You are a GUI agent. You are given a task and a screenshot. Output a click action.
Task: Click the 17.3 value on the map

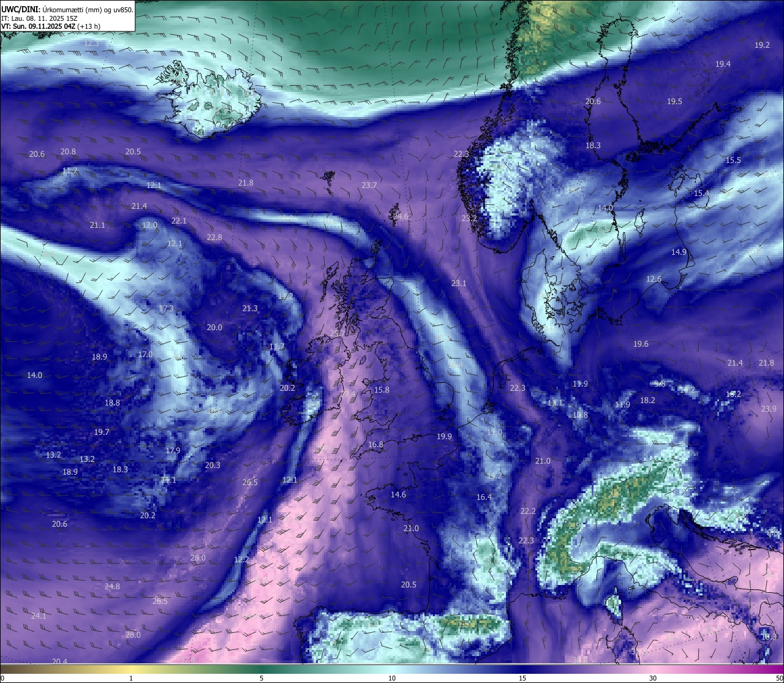[166, 308]
